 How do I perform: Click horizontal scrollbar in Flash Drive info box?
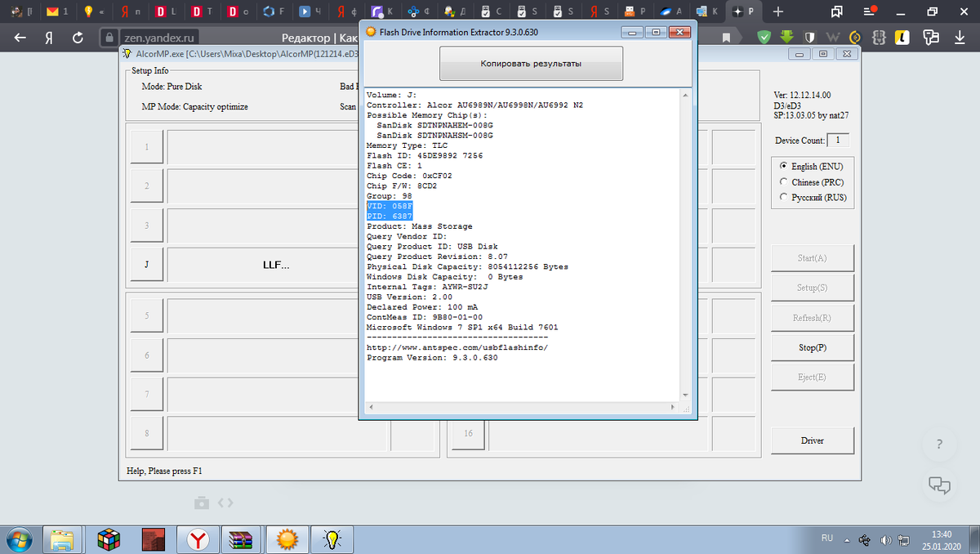coord(521,407)
